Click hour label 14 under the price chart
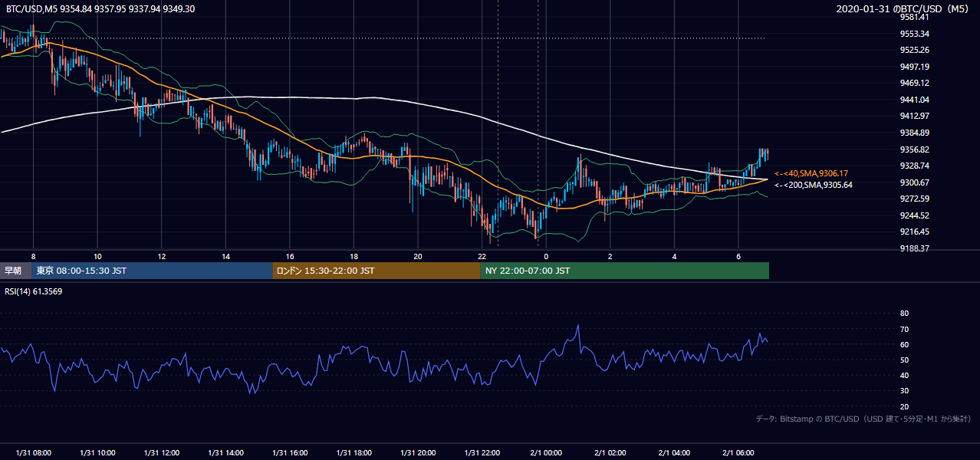 pyautogui.click(x=225, y=256)
